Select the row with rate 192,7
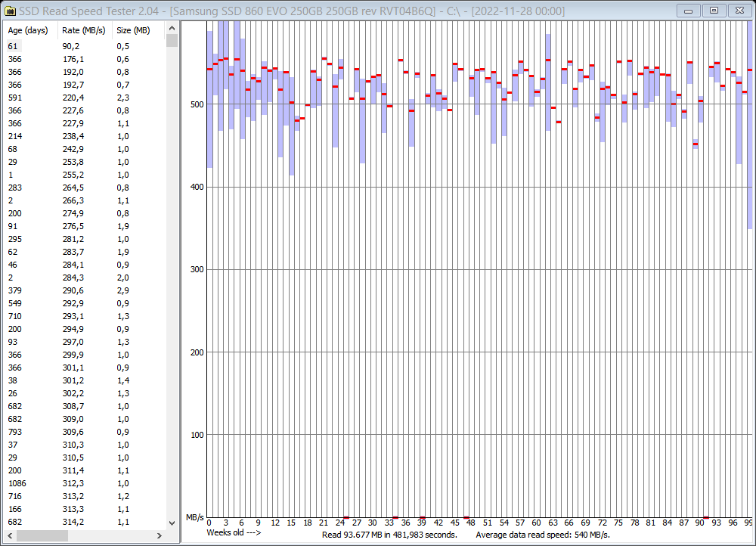 click(85, 85)
